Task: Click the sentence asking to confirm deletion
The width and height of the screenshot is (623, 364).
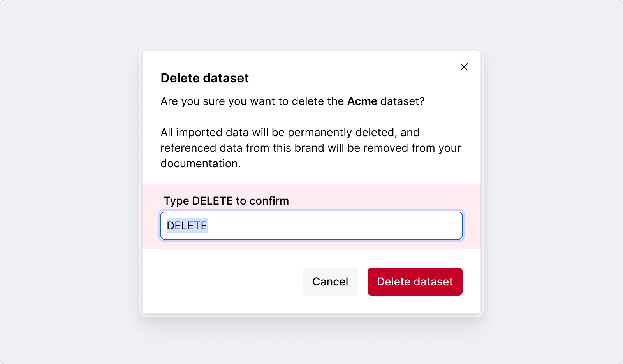Action: point(292,101)
